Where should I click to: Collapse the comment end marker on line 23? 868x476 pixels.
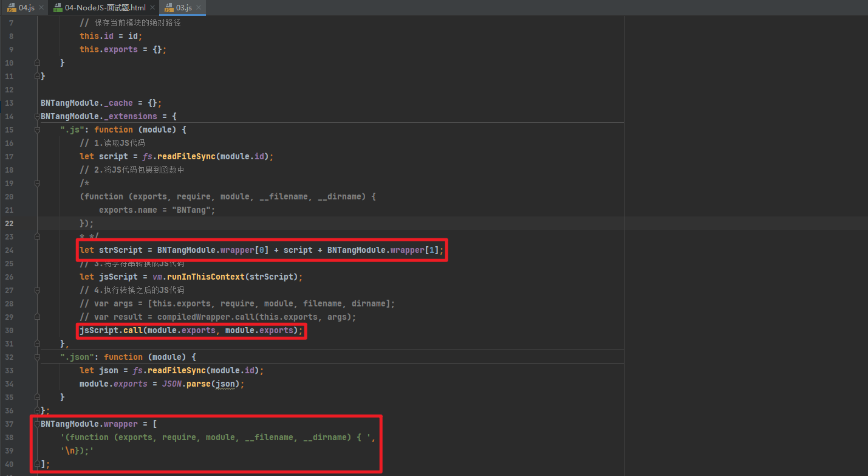click(37, 236)
